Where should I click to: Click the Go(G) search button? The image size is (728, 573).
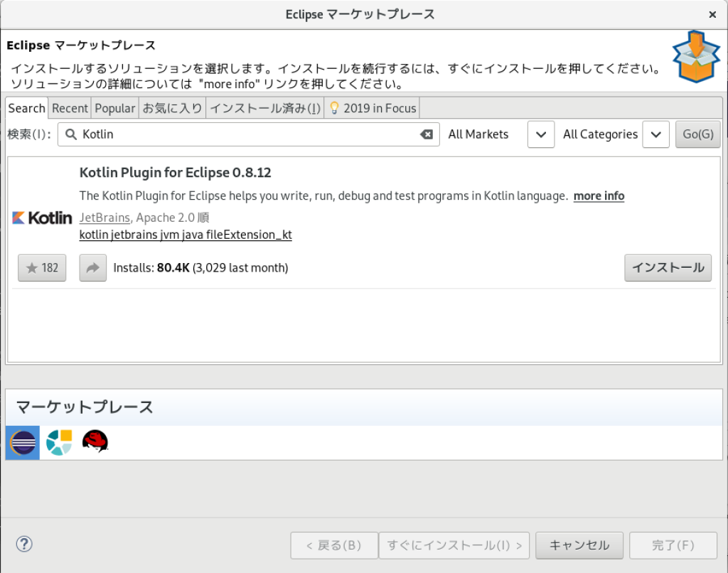click(698, 134)
